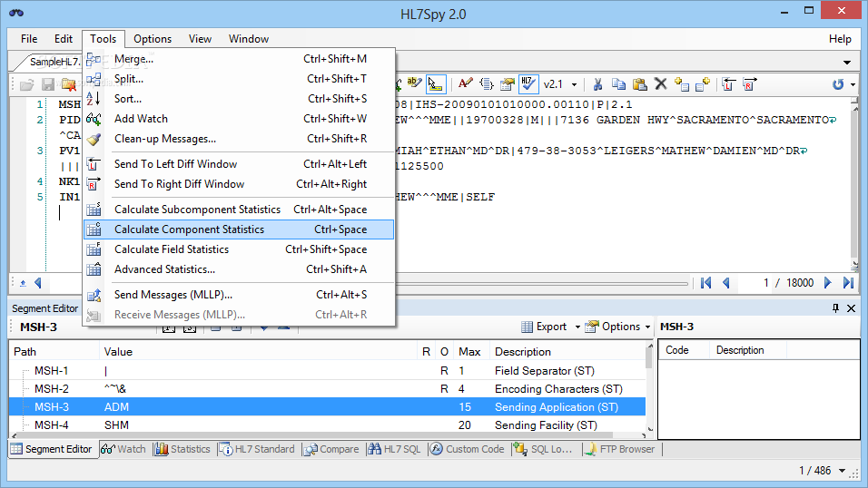
Task: Switch to the Compare tab
Action: [332, 449]
